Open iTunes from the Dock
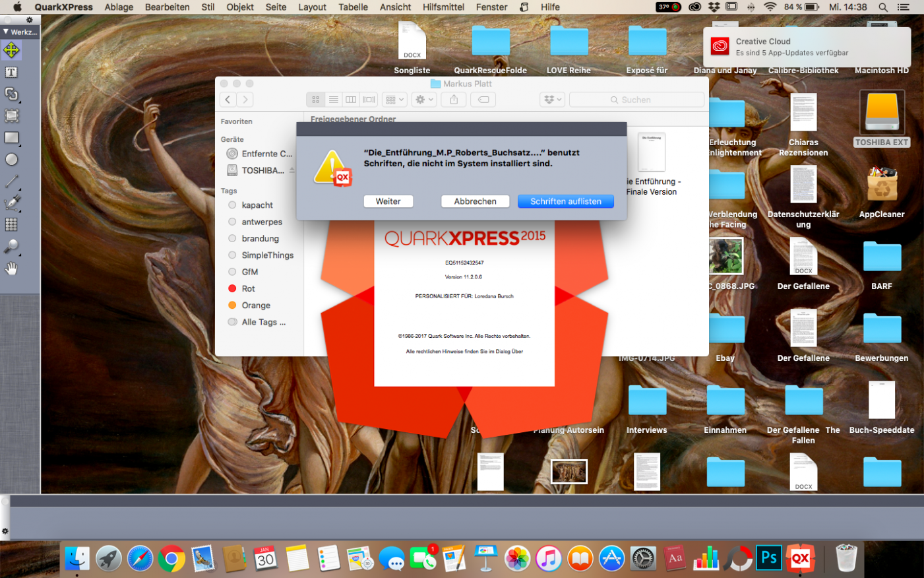The image size is (924, 578). pos(548,559)
